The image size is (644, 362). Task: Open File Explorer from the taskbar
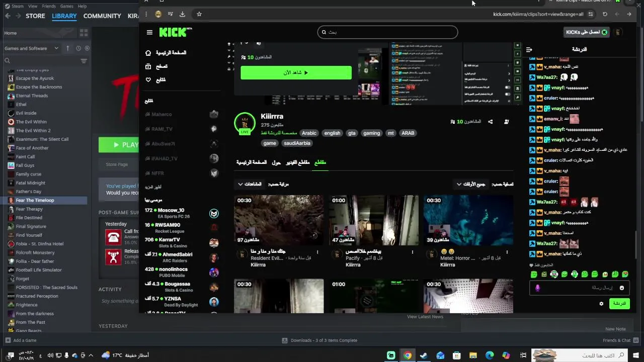(x=473, y=355)
